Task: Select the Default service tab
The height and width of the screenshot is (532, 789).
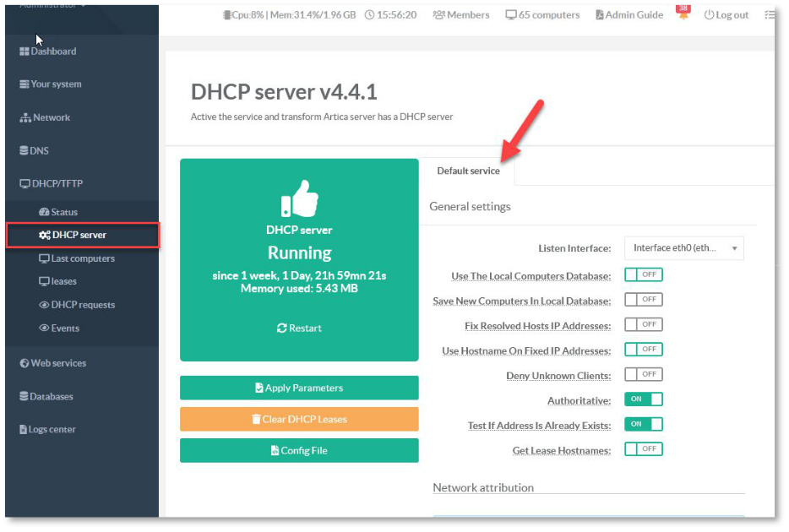Action: [x=468, y=171]
